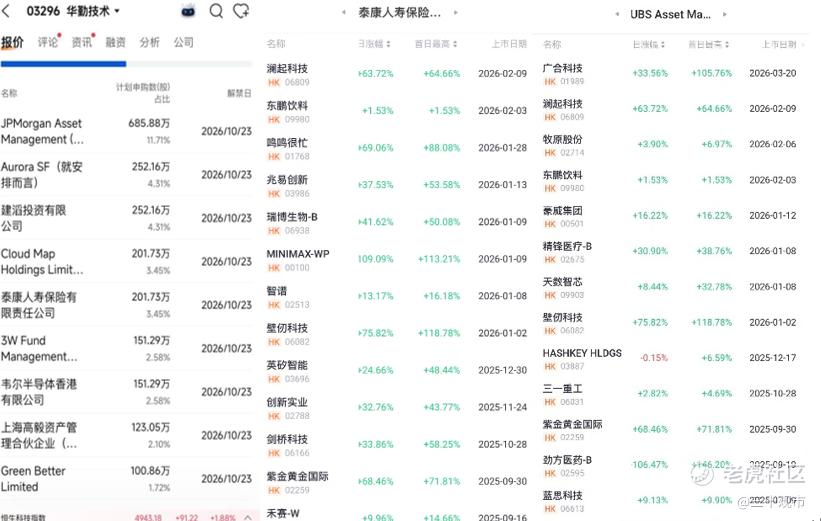Image resolution: width=821 pixels, height=521 pixels.
Task: Open 澜起科技 06809 in UBS list
Action: (670, 109)
